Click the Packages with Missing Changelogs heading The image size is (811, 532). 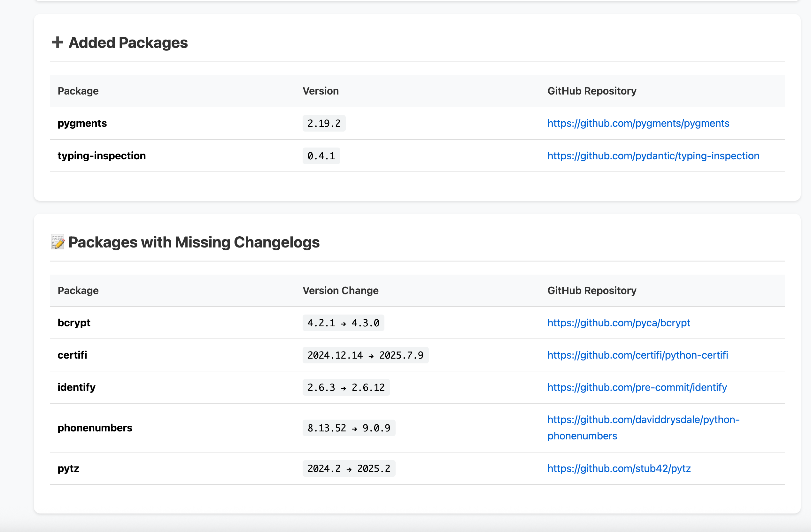pos(194,242)
